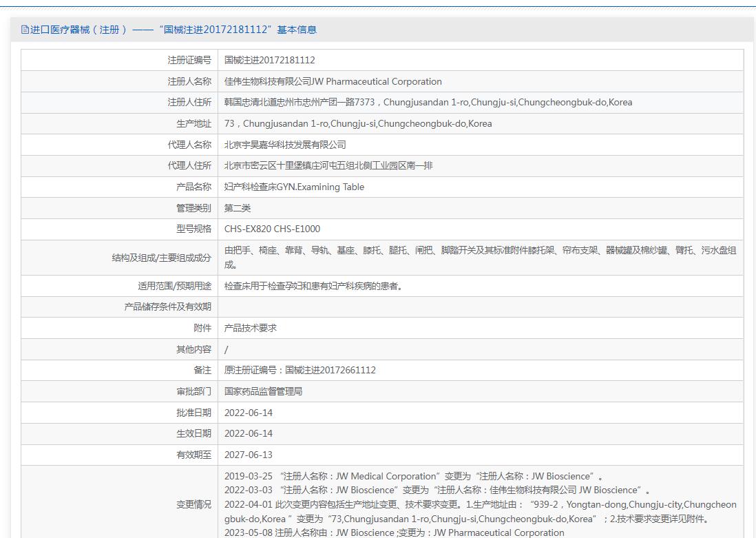Click the document icon before the page title
Viewport: 756px width, 538px height.
(x=25, y=30)
